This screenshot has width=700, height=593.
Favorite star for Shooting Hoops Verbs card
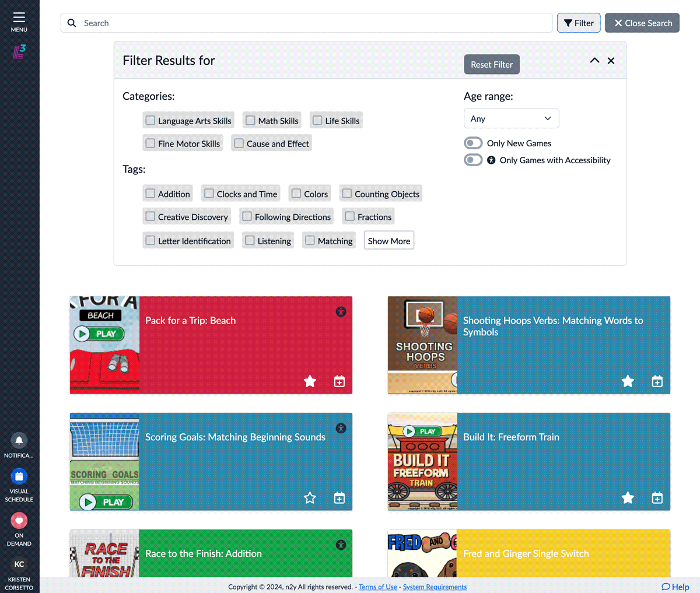click(x=628, y=381)
